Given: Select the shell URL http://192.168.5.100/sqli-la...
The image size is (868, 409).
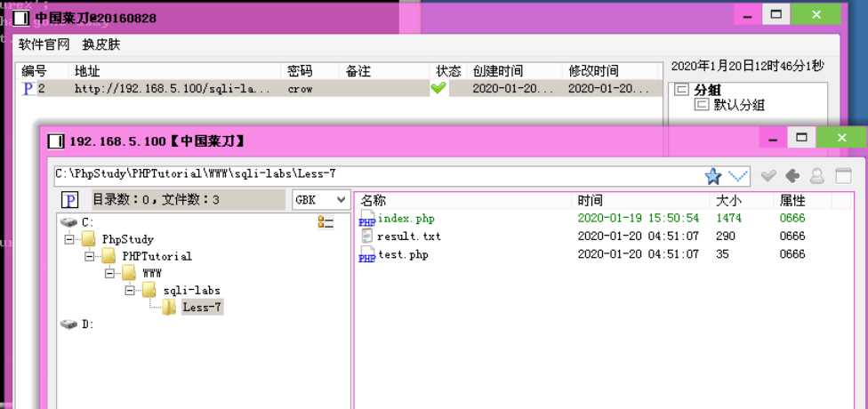Looking at the screenshot, I should point(173,89).
